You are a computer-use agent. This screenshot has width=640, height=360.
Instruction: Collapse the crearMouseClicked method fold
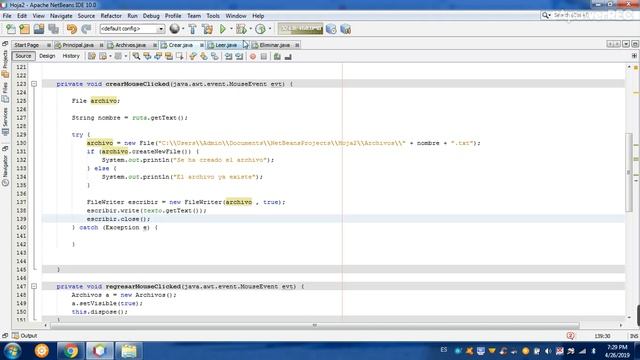pyautogui.click(x=34, y=84)
